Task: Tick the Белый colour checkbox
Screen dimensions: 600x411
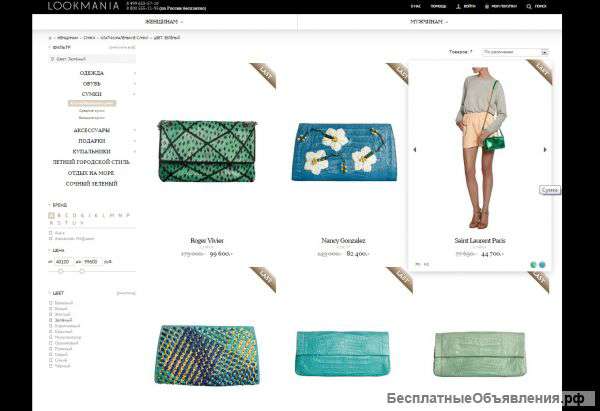Action: pos(51,308)
